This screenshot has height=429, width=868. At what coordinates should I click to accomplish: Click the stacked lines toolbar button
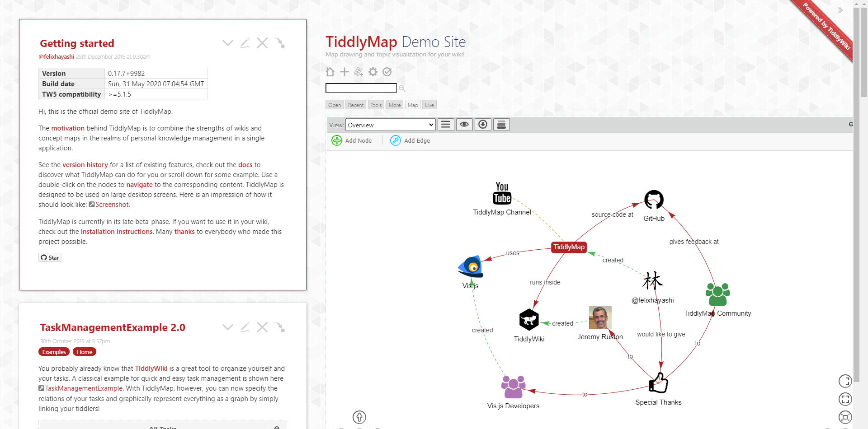[501, 125]
